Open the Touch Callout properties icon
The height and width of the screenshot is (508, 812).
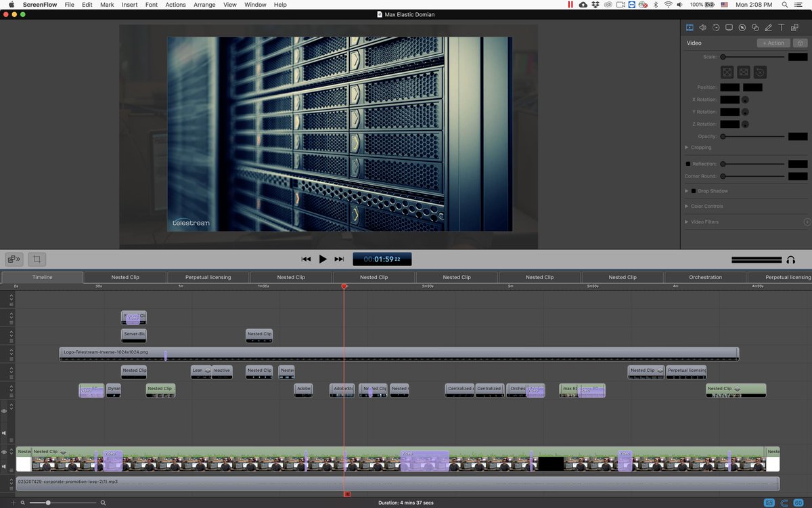click(x=755, y=28)
